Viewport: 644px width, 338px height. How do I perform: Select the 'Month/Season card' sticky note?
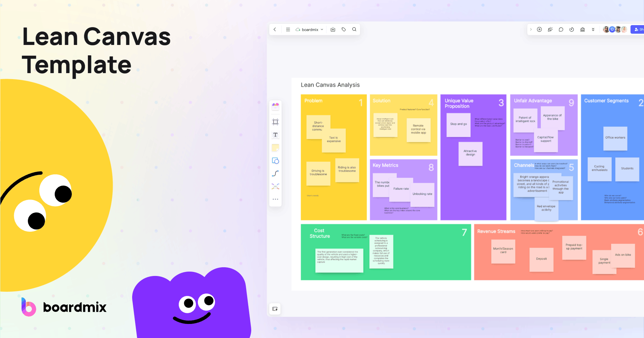tap(503, 251)
